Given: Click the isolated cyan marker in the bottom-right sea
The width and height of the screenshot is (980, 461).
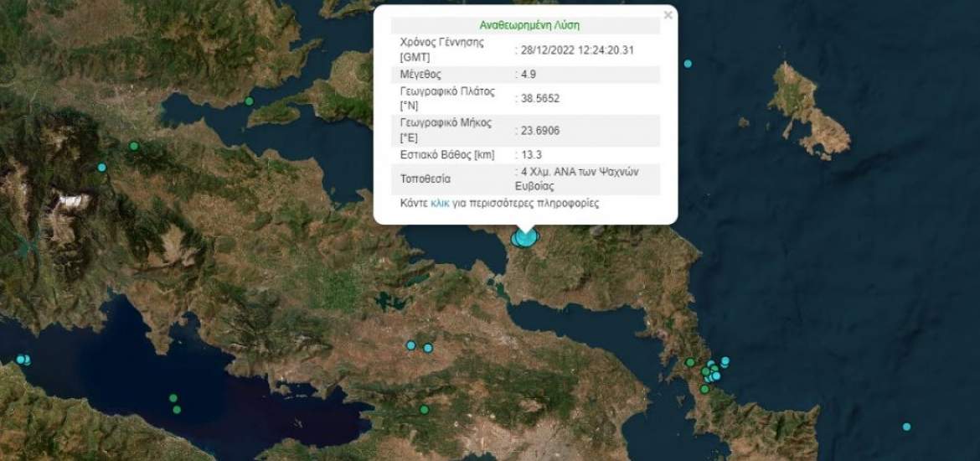Looking at the screenshot, I should (906, 427).
